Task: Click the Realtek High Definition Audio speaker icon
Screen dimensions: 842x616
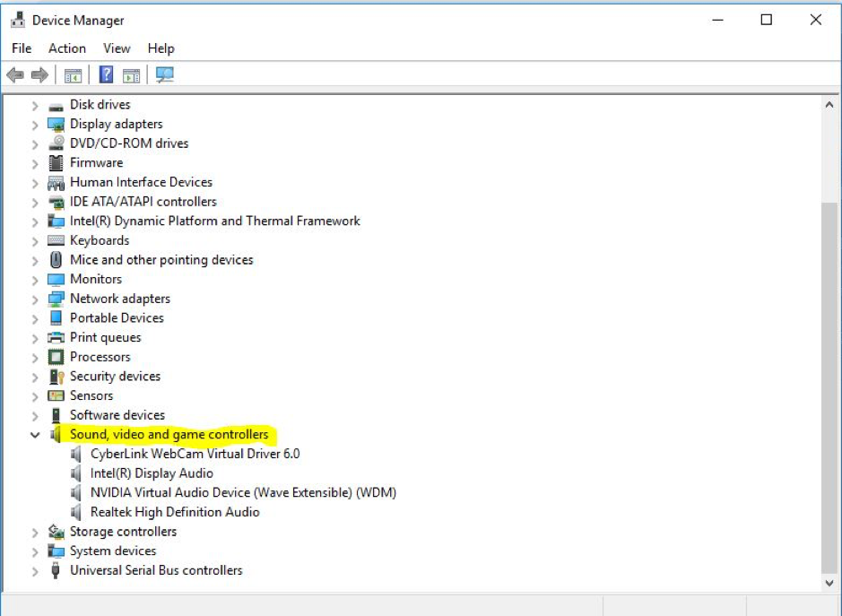Action: [x=76, y=513]
